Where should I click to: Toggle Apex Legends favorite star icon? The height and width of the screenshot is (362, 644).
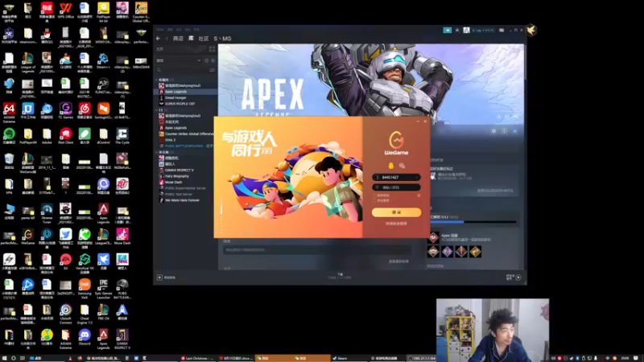tap(515, 131)
